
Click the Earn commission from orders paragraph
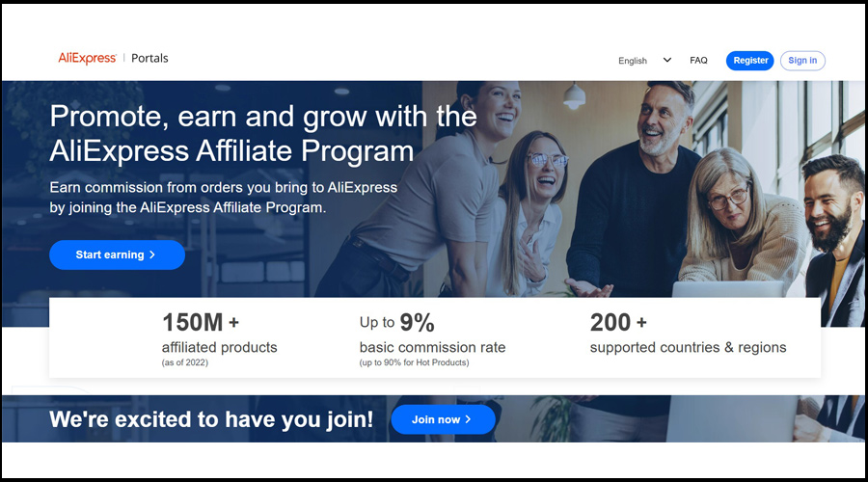(223, 198)
